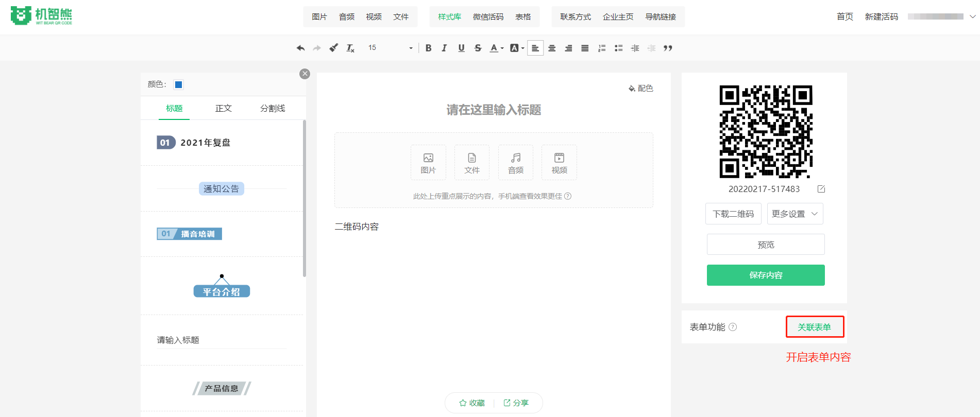Choose the 请输入标题 title style

pyautogui.click(x=222, y=340)
